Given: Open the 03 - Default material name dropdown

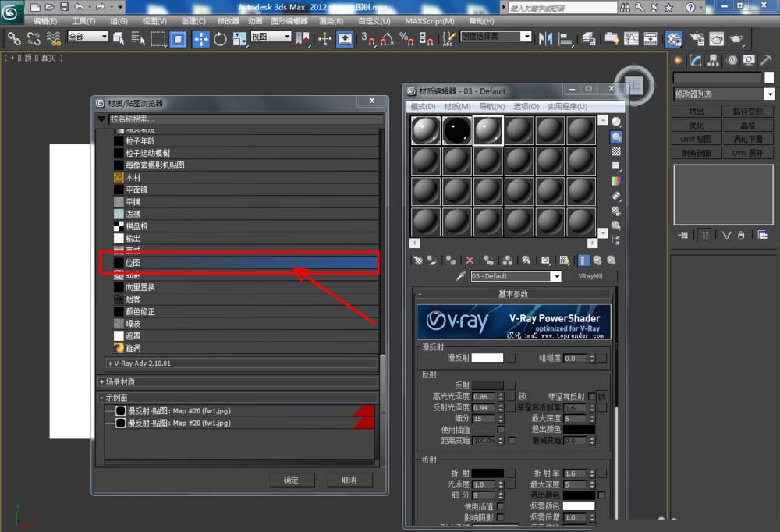Looking at the screenshot, I should pos(516,276).
